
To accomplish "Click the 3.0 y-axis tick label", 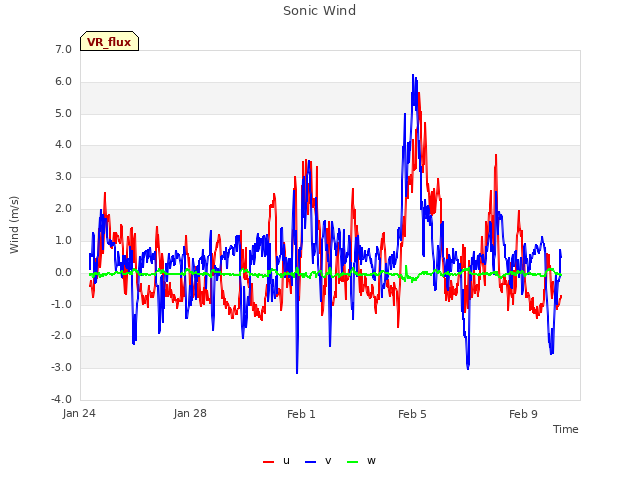I will pyautogui.click(x=63, y=177).
